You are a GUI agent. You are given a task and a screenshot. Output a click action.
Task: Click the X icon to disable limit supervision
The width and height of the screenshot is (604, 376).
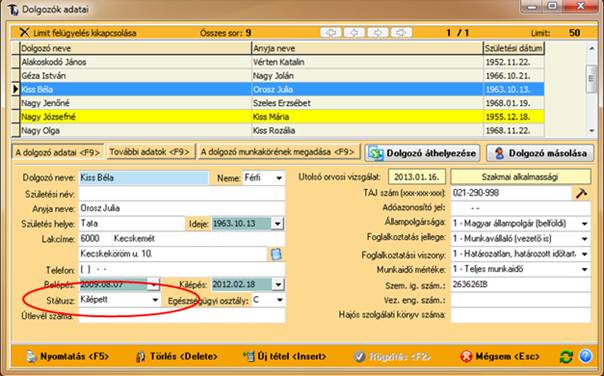pos(24,32)
